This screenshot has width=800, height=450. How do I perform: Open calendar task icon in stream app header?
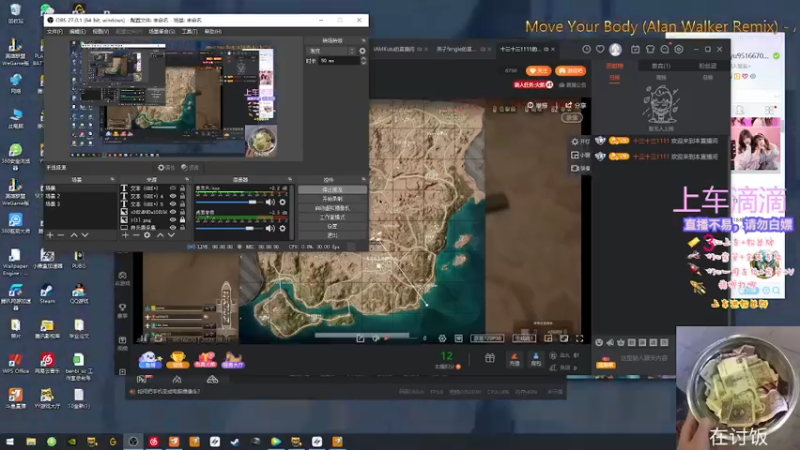tap(635, 49)
